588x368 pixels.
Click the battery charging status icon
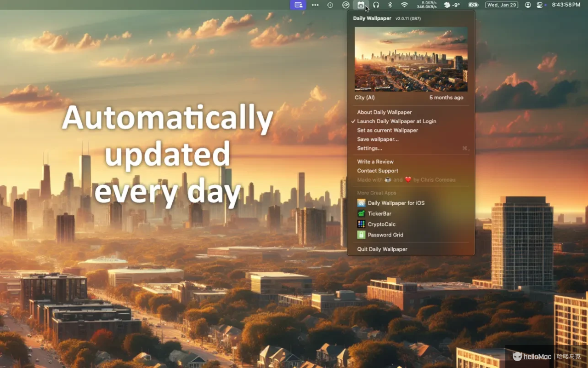pyautogui.click(x=473, y=5)
